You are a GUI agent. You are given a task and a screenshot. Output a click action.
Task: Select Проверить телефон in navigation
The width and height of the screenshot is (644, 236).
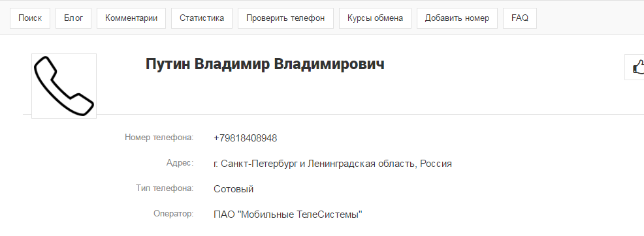click(x=285, y=18)
